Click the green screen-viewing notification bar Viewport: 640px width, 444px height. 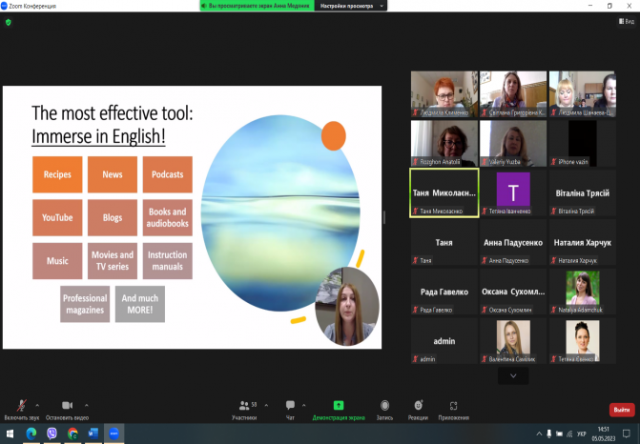click(257, 6)
